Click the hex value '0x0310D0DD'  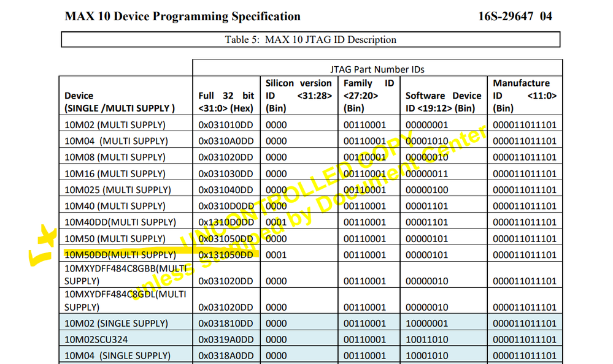[x=226, y=206]
